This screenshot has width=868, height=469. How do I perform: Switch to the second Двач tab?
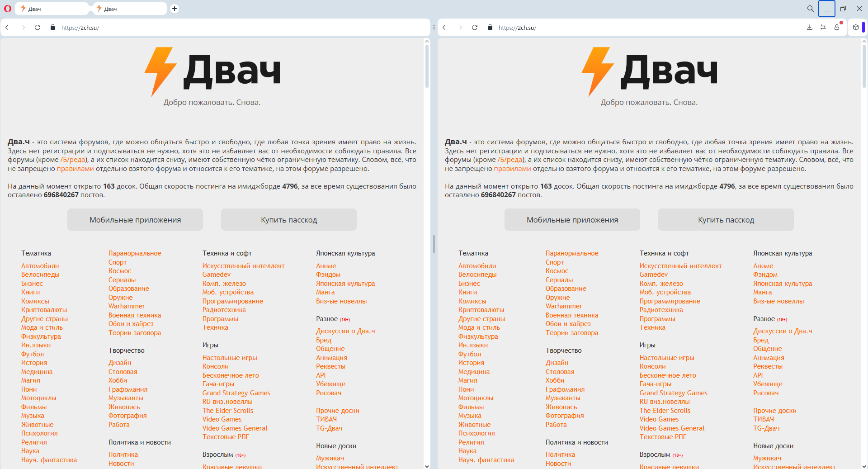coord(129,9)
